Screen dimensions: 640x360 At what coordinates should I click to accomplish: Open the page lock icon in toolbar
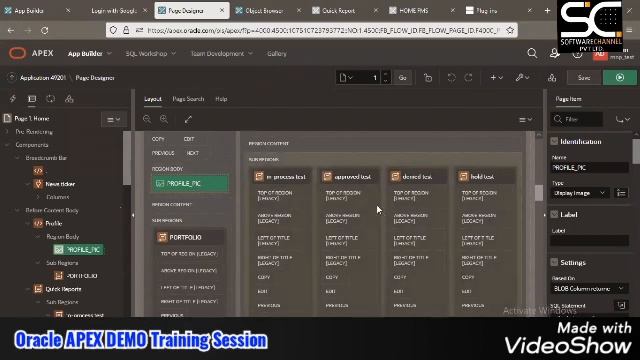(428, 78)
